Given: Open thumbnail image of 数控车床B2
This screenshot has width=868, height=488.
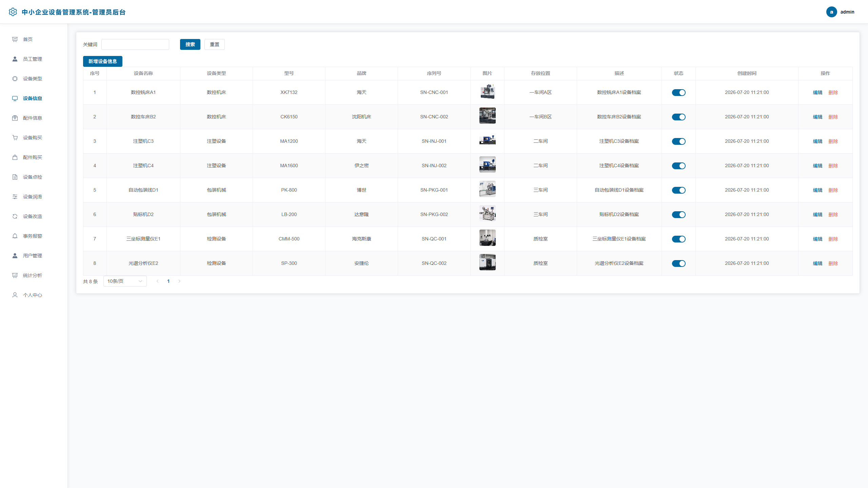Looking at the screenshot, I should click(x=487, y=116).
